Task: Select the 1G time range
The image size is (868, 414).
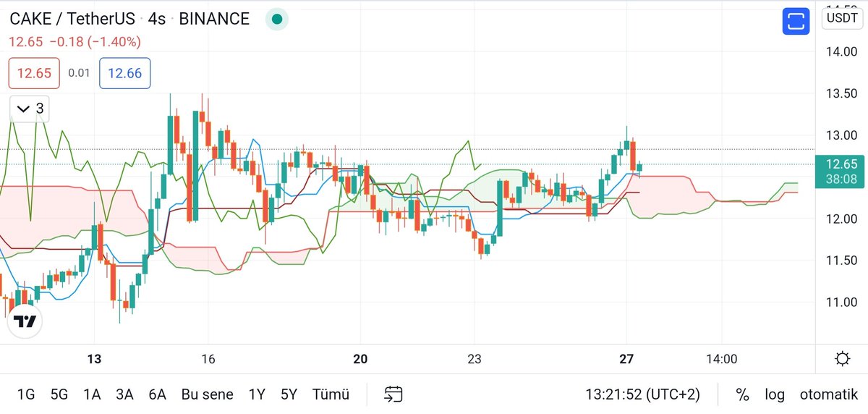Action: [26, 394]
